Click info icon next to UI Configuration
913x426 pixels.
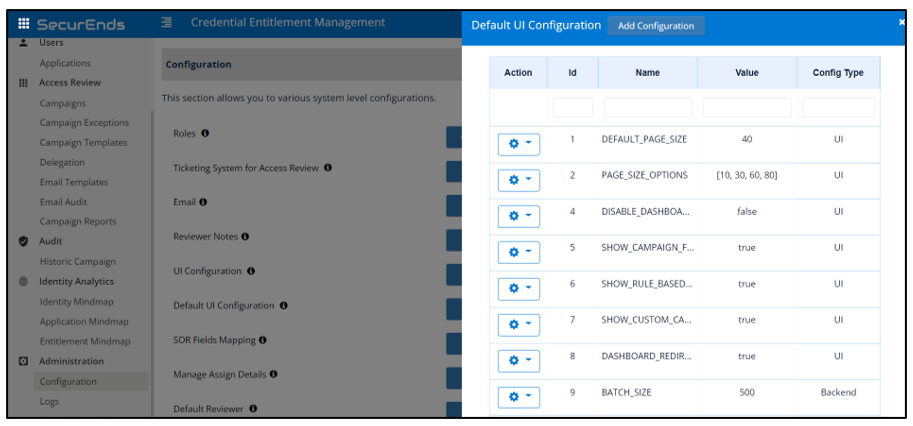click(x=251, y=271)
